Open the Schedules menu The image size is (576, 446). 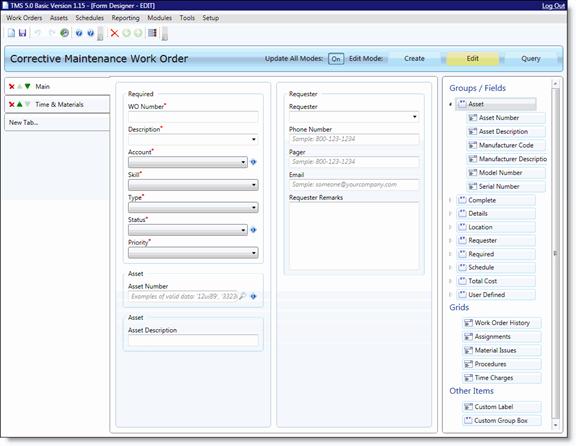(x=89, y=18)
